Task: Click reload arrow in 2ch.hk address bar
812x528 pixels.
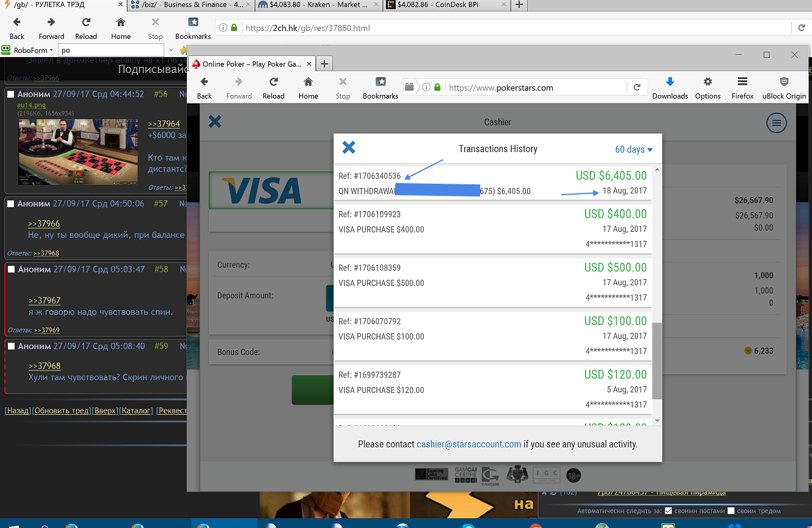Action: tap(802, 27)
